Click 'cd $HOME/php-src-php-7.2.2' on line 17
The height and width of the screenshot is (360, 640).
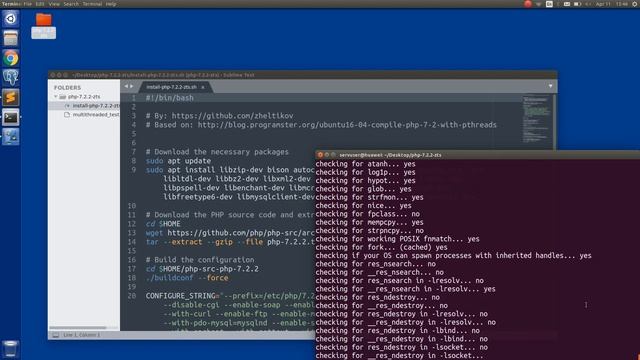click(x=202, y=269)
